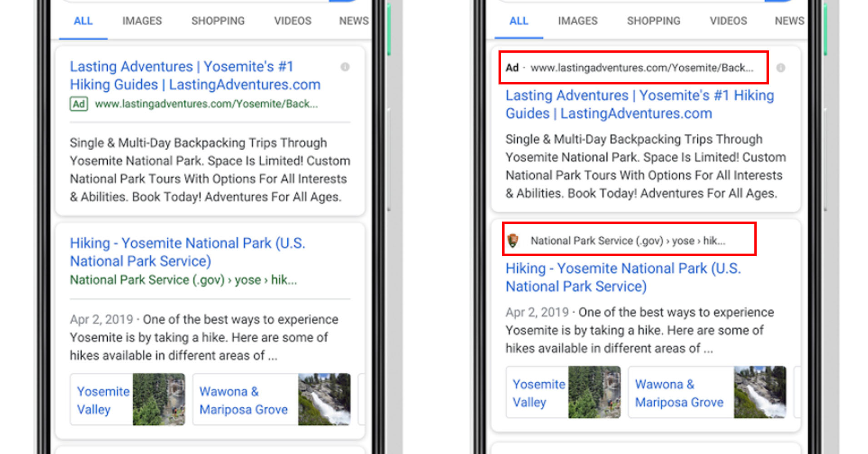Image resolution: width=868 pixels, height=454 pixels.
Task: Open Yosemite Valley card on left phone
Action: [128, 400]
